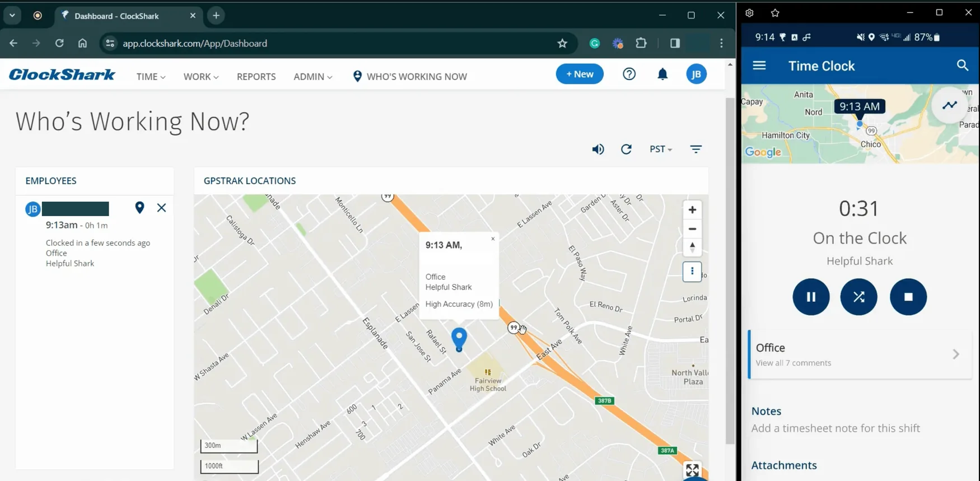
Task: Open the JB profile avatar in header
Action: click(x=697, y=74)
